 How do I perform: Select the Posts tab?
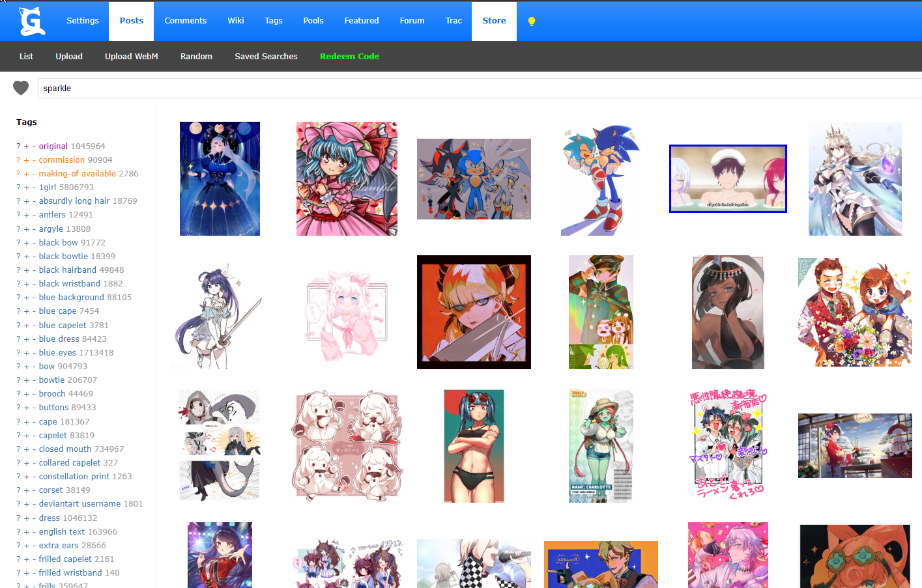[132, 21]
